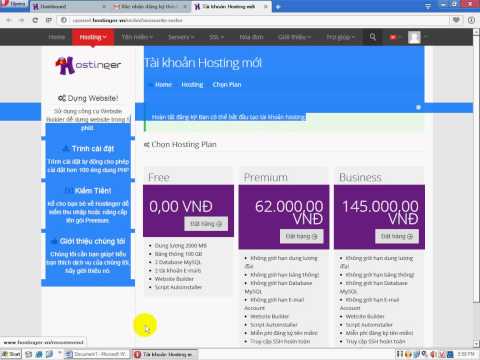Expand the 'Trợ giúp' dropdown menu
The height and width of the screenshot is (360, 480).
click(341, 37)
